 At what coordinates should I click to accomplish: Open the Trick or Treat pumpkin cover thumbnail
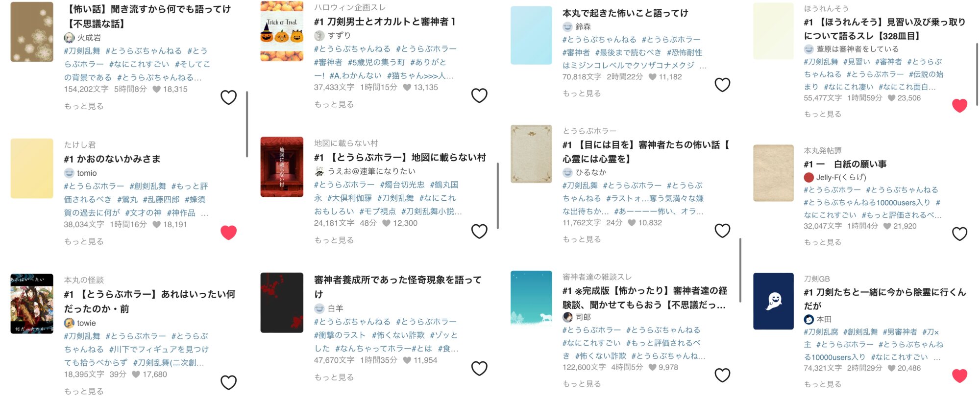click(282, 31)
